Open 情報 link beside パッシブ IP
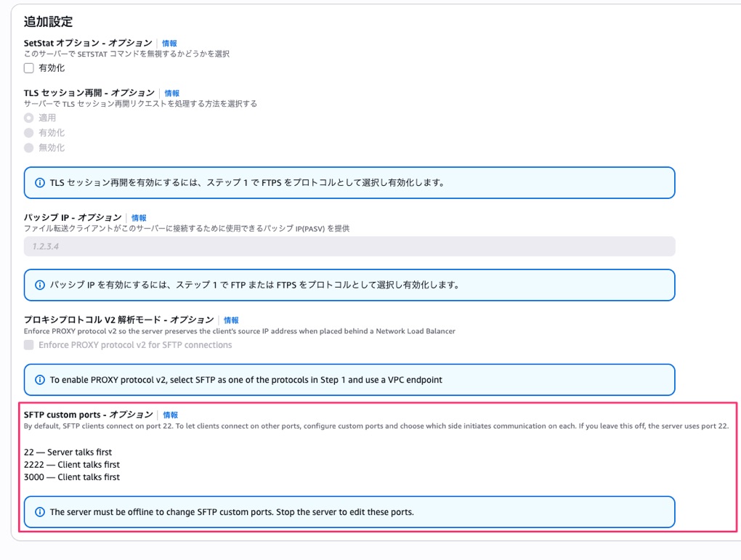This screenshot has height=560, width=741. pos(139,218)
